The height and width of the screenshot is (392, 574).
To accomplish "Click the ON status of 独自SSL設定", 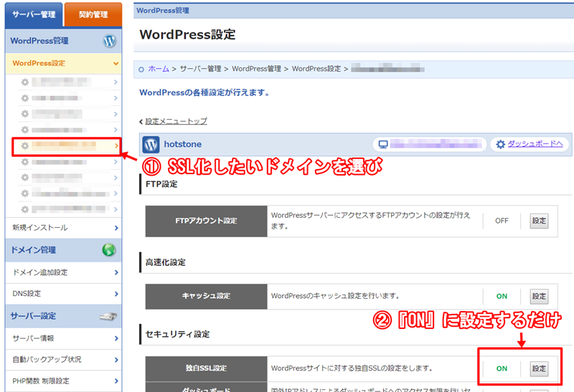I will pos(502,368).
